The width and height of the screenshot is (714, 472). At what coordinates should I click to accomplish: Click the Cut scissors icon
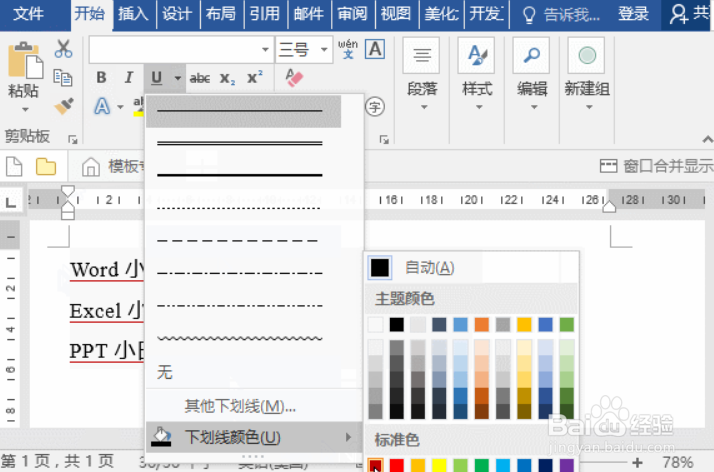63,49
